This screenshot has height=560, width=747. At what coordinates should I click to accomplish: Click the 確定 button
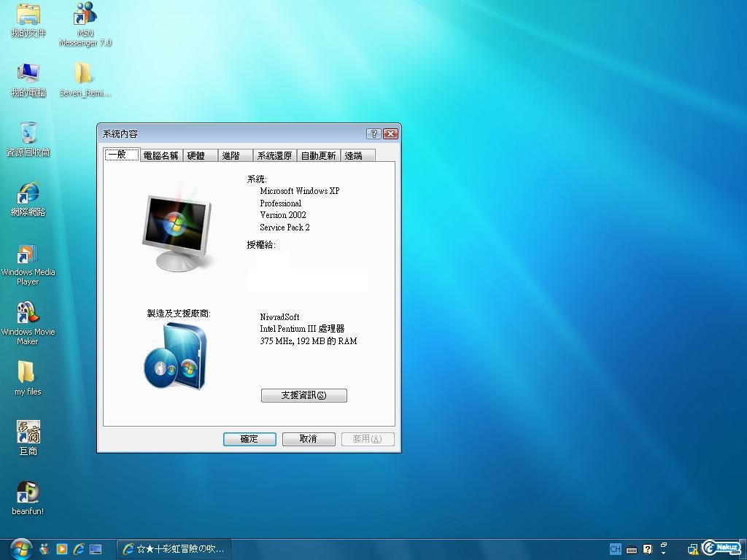pos(249,439)
